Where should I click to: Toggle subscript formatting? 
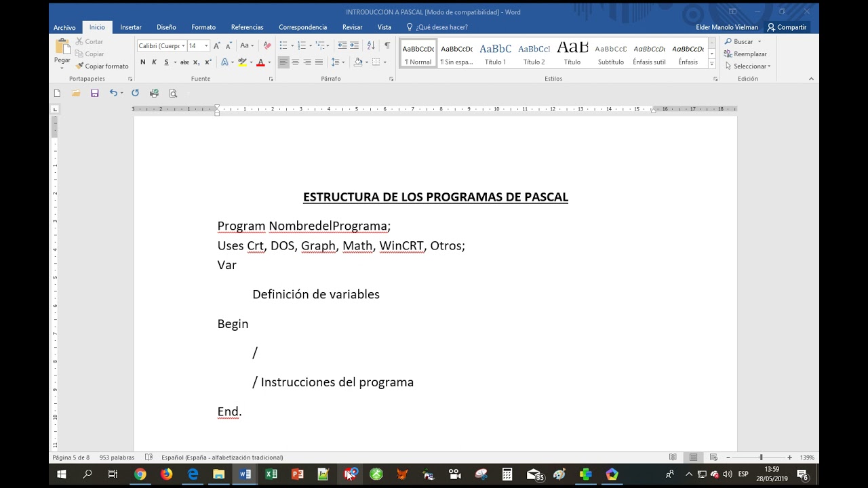tap(196, 62)
